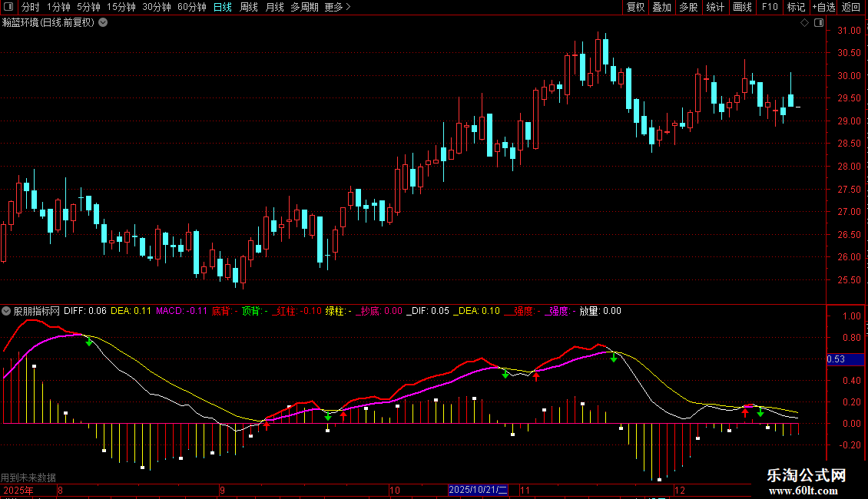Select the 1分钟 period
The height and width of the screenshot is (499, 868).
pos(58,7)
